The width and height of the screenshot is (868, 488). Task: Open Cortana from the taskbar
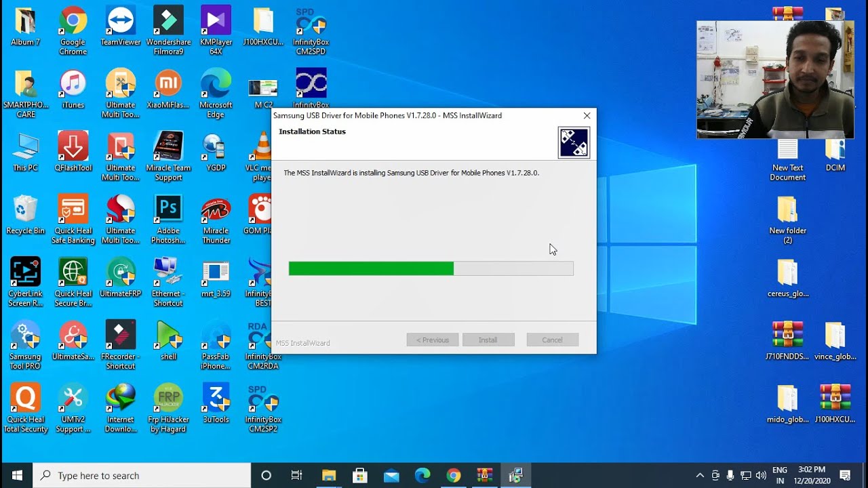pos(267,475)
